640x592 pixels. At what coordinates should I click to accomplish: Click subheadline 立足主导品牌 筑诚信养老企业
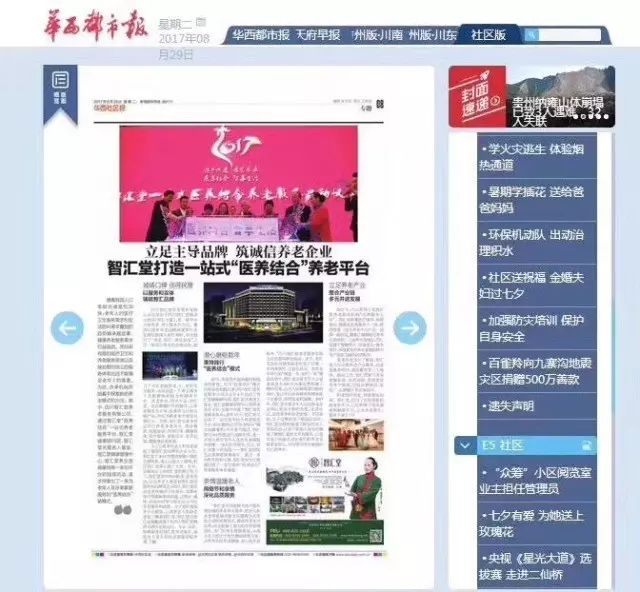point(239,251)
